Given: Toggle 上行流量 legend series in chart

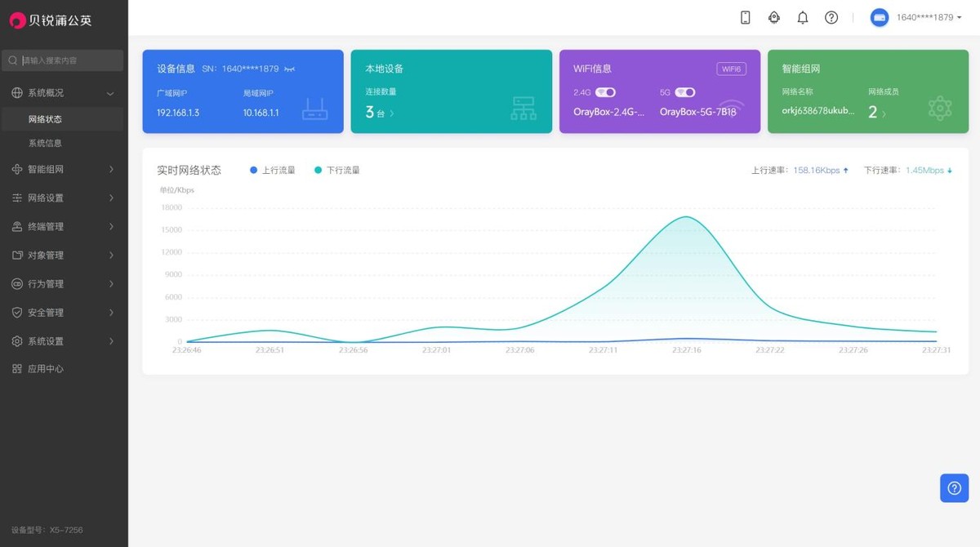Looking at the screenshot, I should click(x=273, y=171).
